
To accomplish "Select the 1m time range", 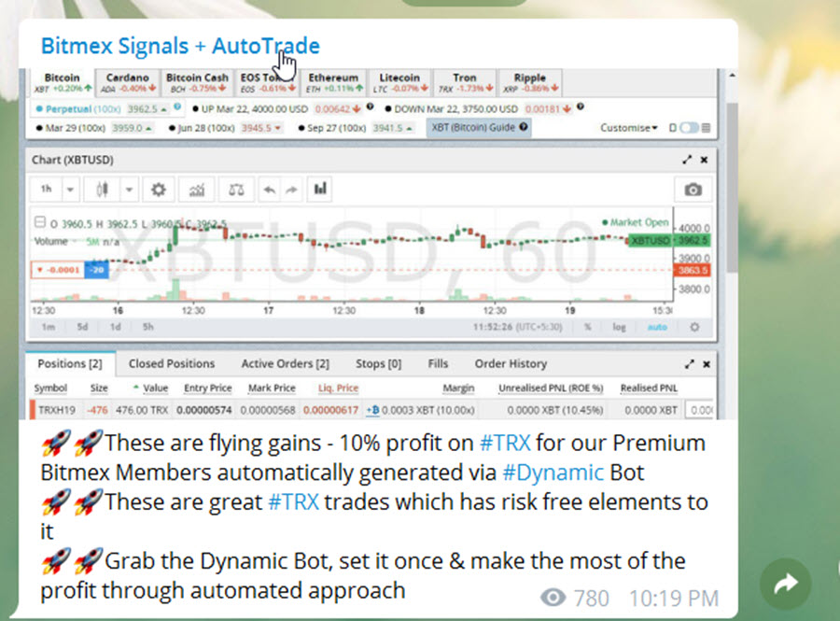I will 49,327.
